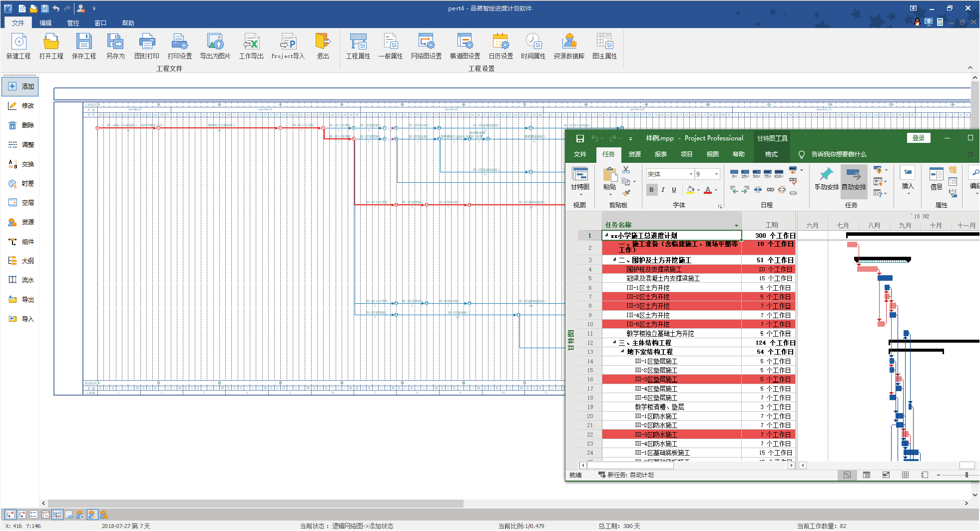Toggle Bold formatting in Project ribbon
The width and height of the screenshot is (980, 531).
pos(651,190)
